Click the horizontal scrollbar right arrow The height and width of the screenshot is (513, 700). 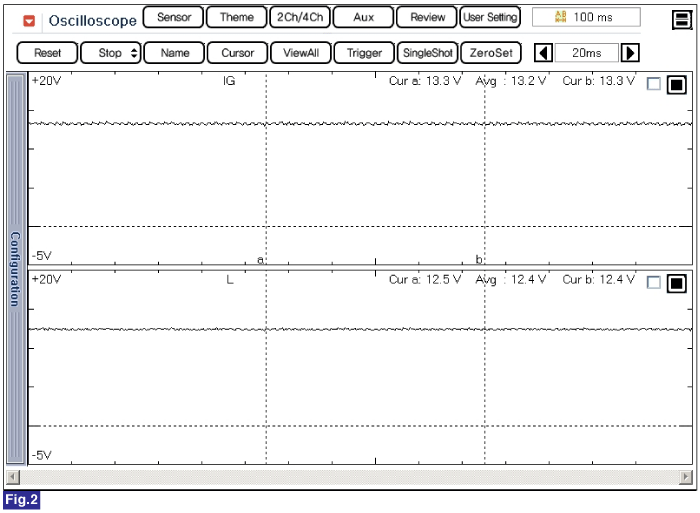click(x=685, y=477)
